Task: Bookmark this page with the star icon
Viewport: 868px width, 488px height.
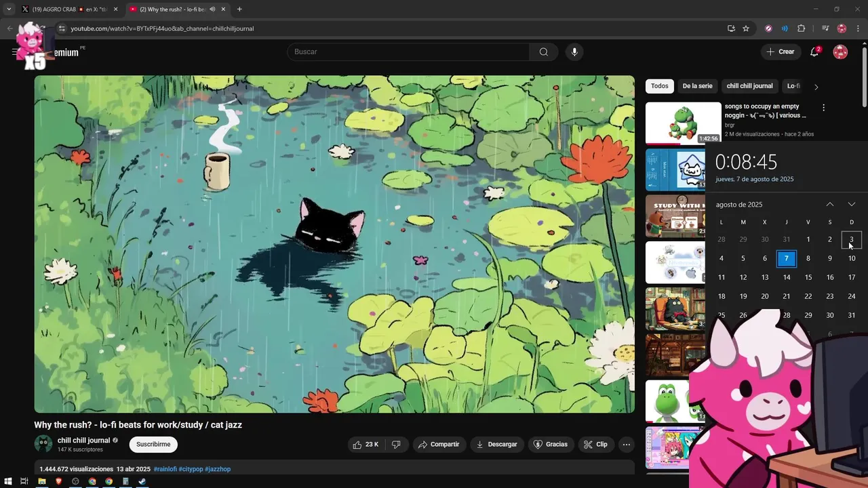Action: coord(746,28)
